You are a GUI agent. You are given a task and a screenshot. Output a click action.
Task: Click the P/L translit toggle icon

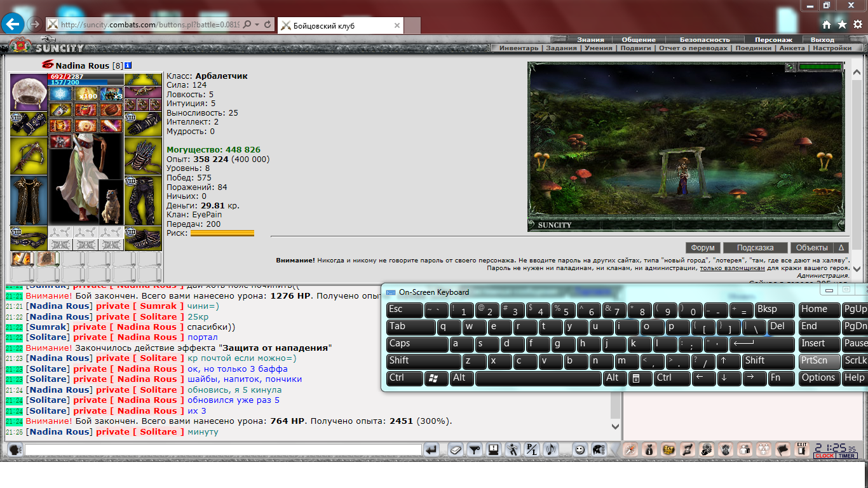pos(532,450)
